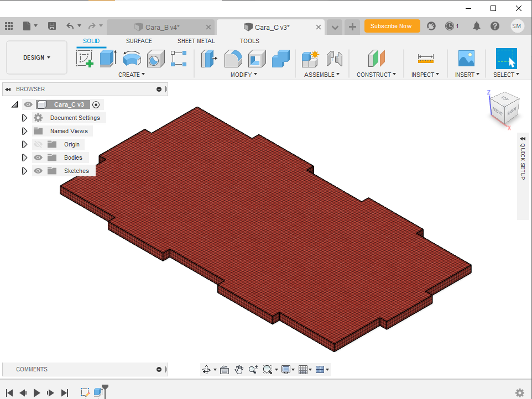Save the document with the floppy icon
This screenshot has height=399, width=532.
(x=52, y=26)
